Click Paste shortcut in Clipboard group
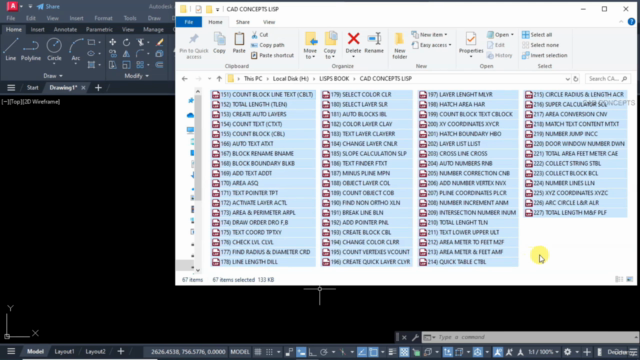Viewport: 640px width, 360px height. (272, 55)
